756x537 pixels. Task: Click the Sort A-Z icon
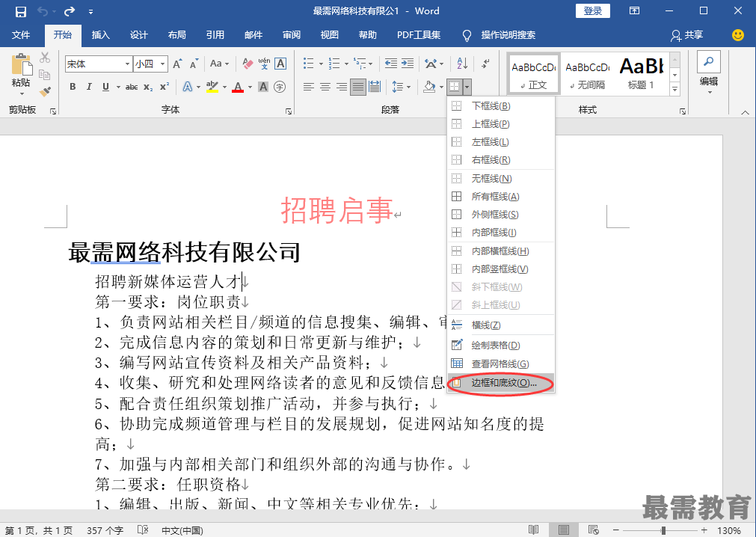tap(462, 63)
